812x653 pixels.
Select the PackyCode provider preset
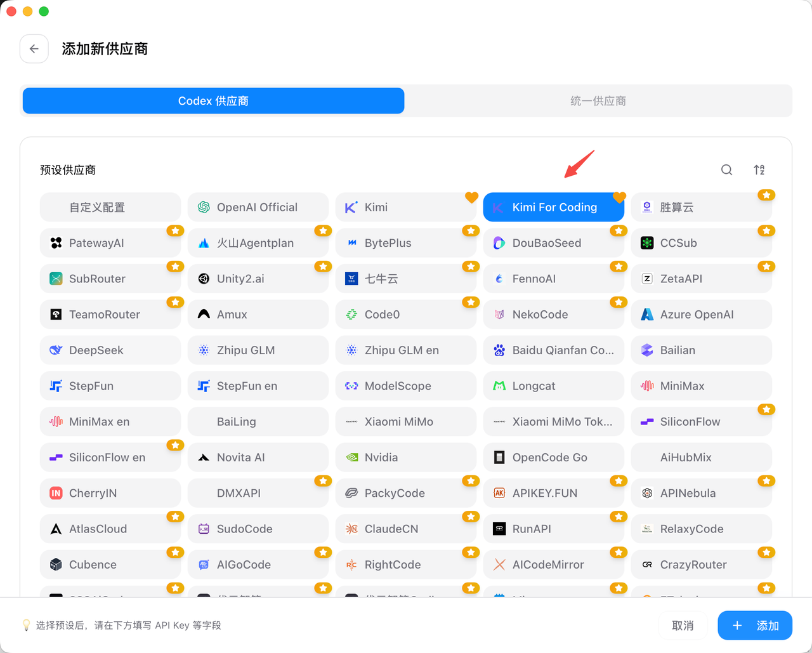click(x=406, y=493)
